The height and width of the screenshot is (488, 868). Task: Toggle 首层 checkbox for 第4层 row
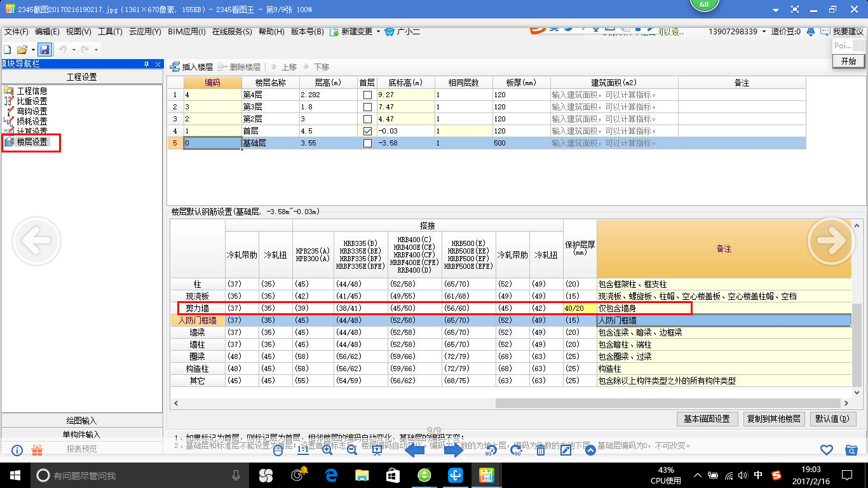[x=367, y=95]
